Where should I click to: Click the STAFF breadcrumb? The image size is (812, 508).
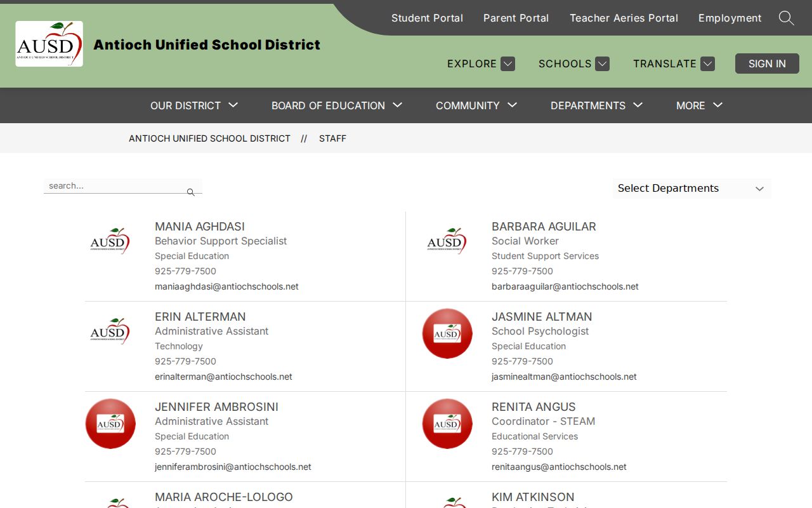pos(332,138)
